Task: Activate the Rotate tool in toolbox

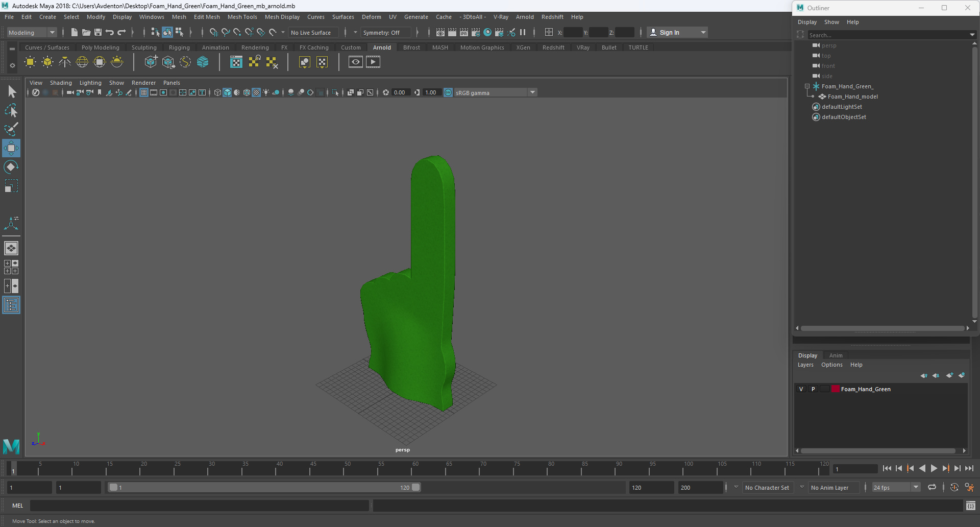Action: point(11,167)
